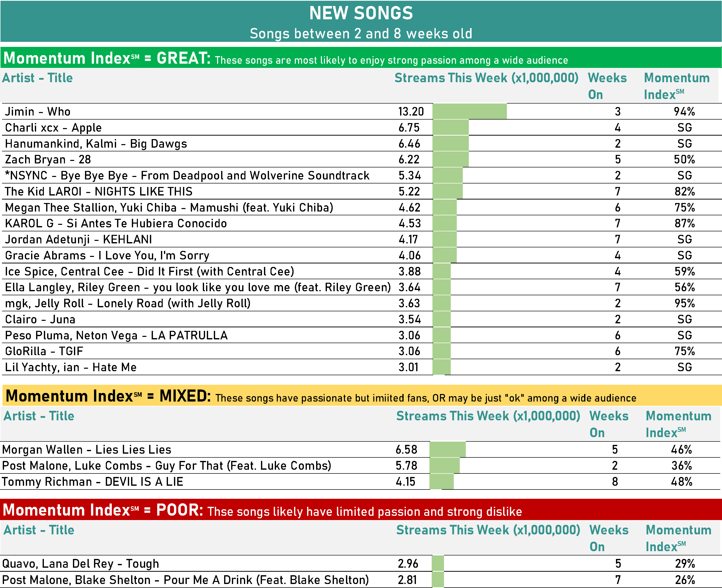Image resolution: width=722 pixels, height=588 pixels.
Task: Select the 6.58 streams value for Morgan Wallen
Action: pyautogui.click(x=406, y=449)
